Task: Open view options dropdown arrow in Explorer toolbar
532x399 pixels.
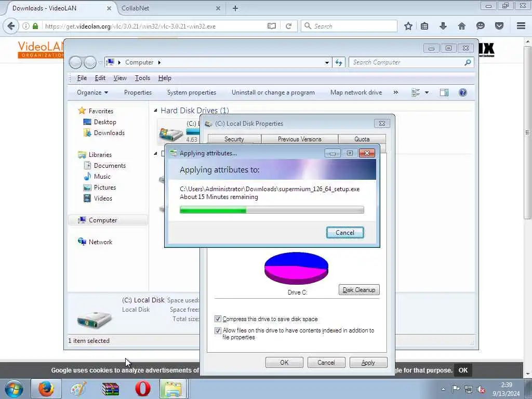Action: click(427, 92)
